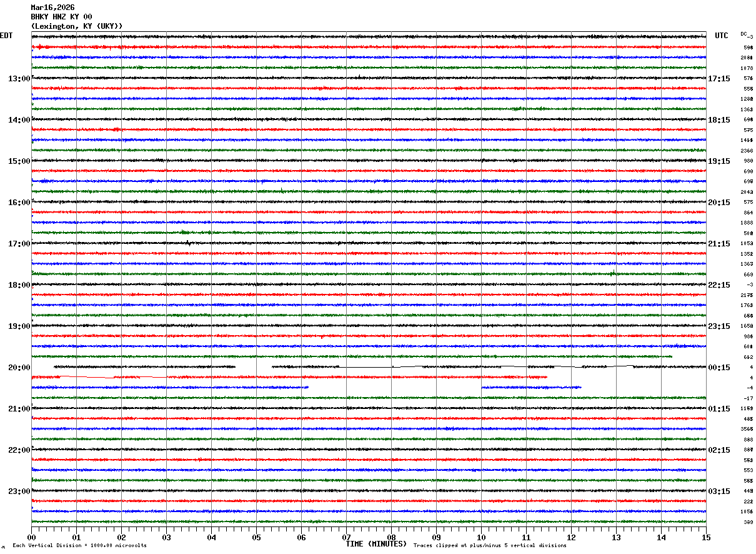Click the "EDT" time zone header
The image size is (756, 554).
pos(6,36)
